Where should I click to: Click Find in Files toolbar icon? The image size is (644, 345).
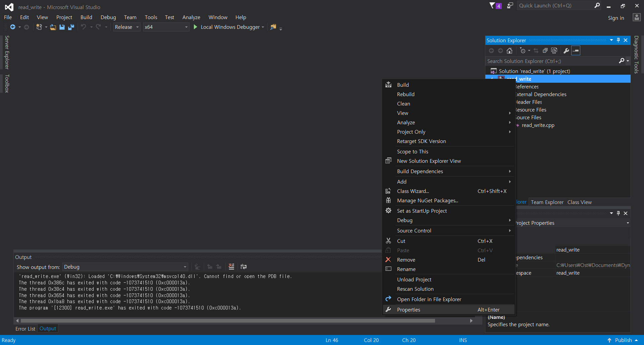(x=273, y=27)
